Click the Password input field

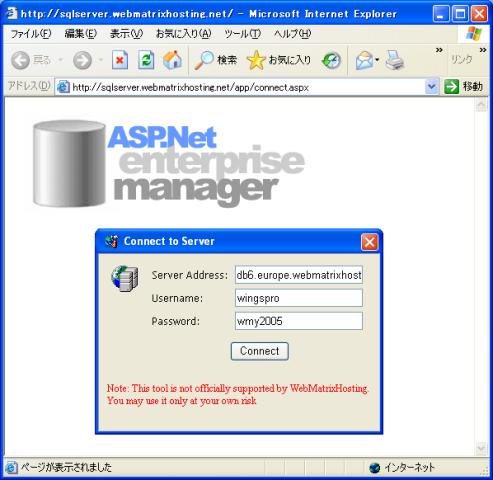point(299,321)
